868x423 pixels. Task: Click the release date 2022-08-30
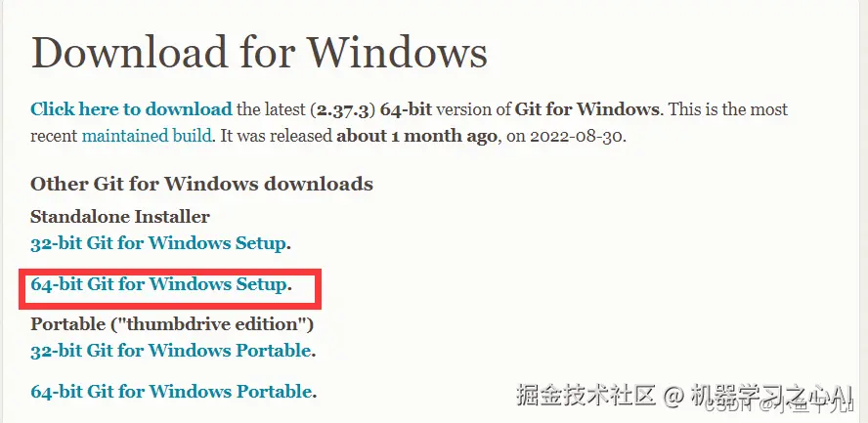(576, 137)
